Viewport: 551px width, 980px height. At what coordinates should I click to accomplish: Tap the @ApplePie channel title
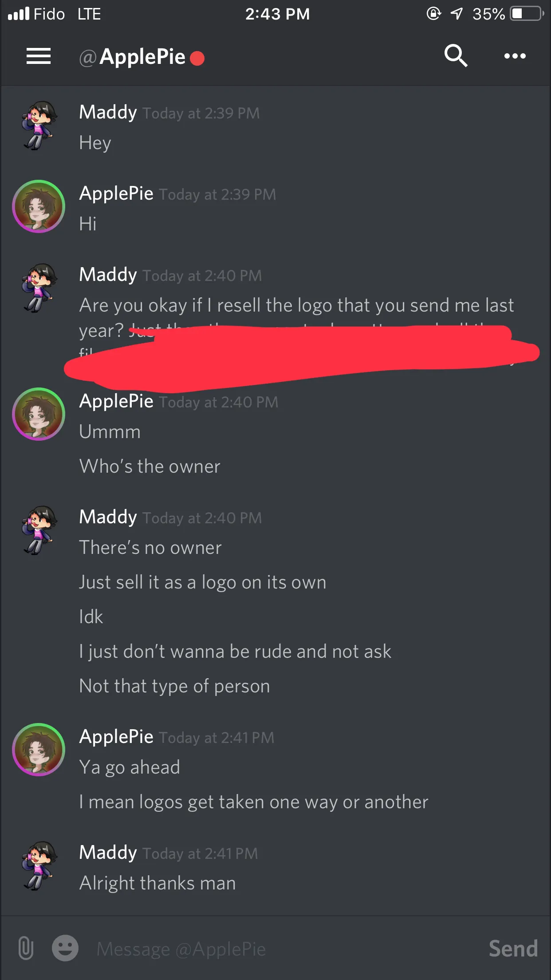coord(132,57)
